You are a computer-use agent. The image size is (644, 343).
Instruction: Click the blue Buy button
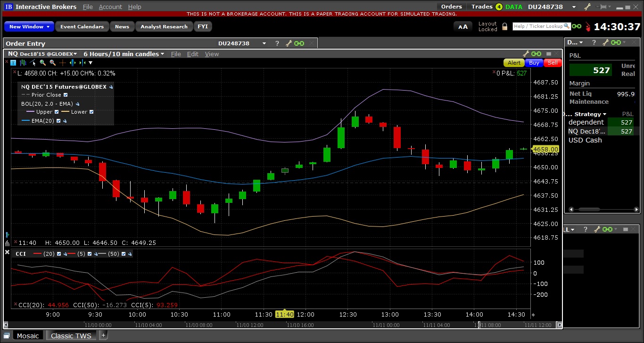coord(534,63)
